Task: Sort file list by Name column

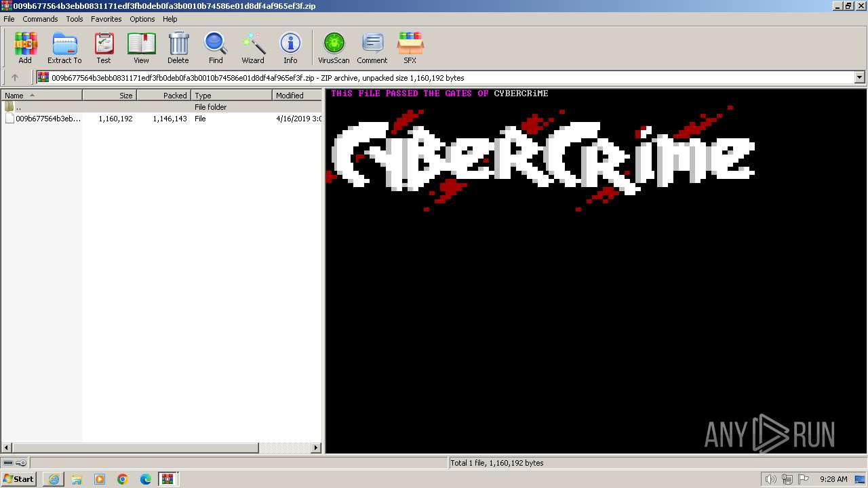Action: [41, 96]
